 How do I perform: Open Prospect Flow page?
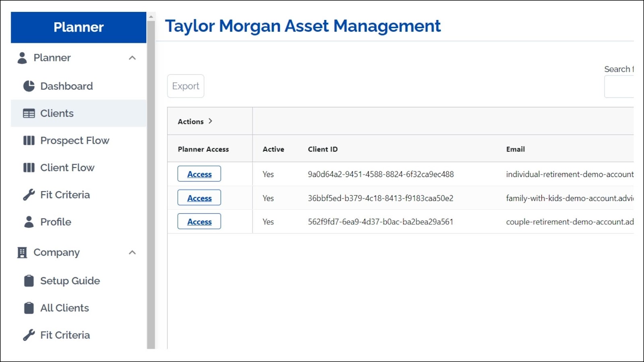[79, 140]
